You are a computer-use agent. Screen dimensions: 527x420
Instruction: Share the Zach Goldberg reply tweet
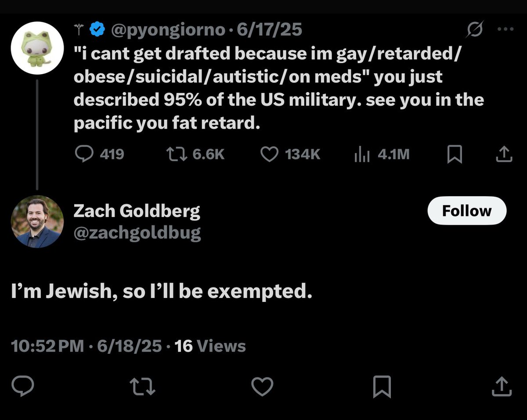pos(501,386)
